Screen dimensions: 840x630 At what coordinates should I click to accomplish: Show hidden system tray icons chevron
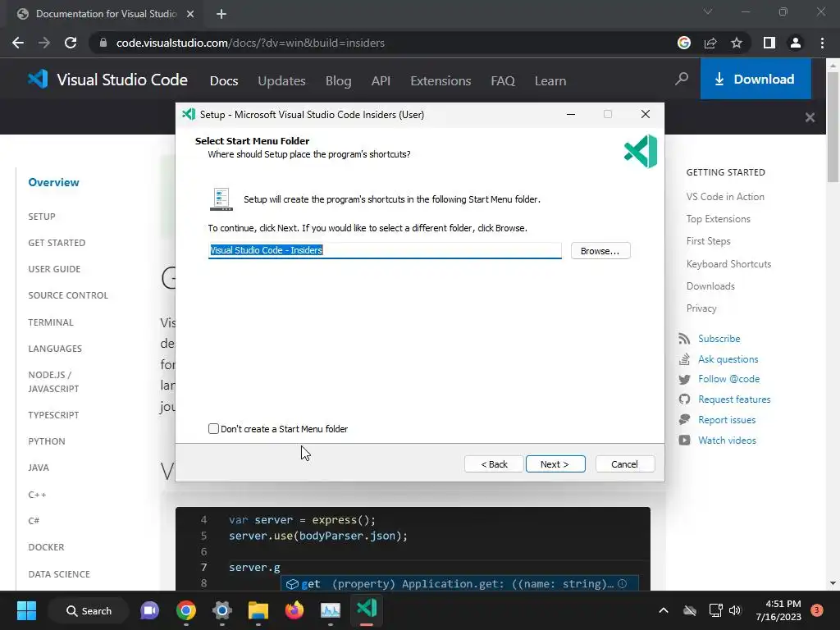coord(663,610)
